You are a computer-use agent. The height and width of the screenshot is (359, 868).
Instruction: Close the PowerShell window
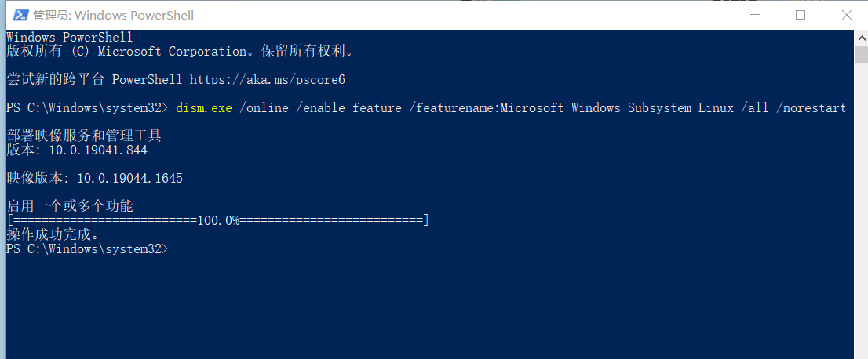(845, 15)
